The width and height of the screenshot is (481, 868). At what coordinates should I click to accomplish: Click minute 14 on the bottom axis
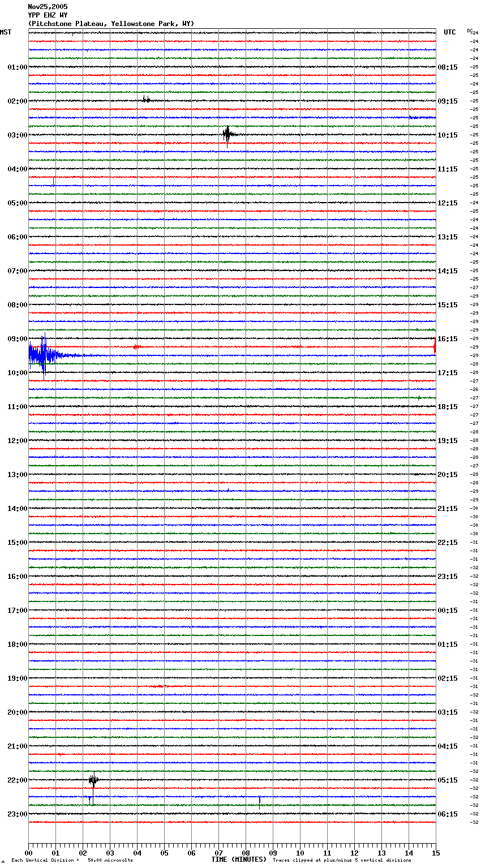pos(409,853)
